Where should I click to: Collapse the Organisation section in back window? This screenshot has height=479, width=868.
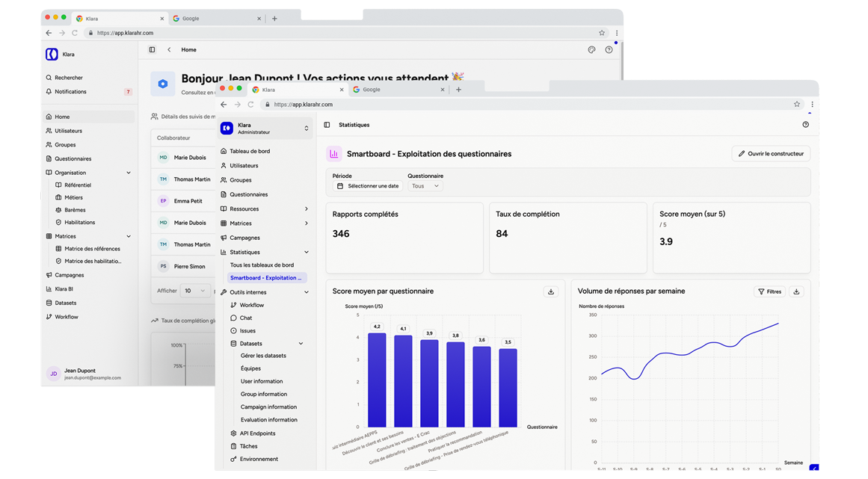(x=129, y=173)
